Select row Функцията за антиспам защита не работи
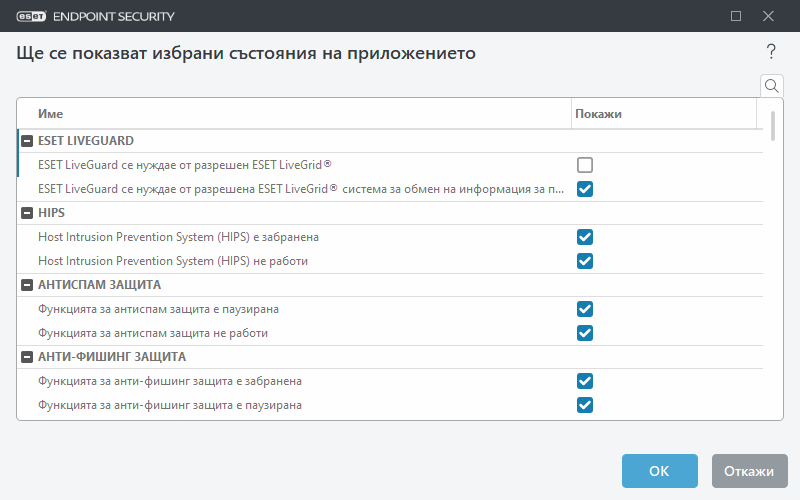The height and width of the screenshot is (500, 800). tap(390, 333)
